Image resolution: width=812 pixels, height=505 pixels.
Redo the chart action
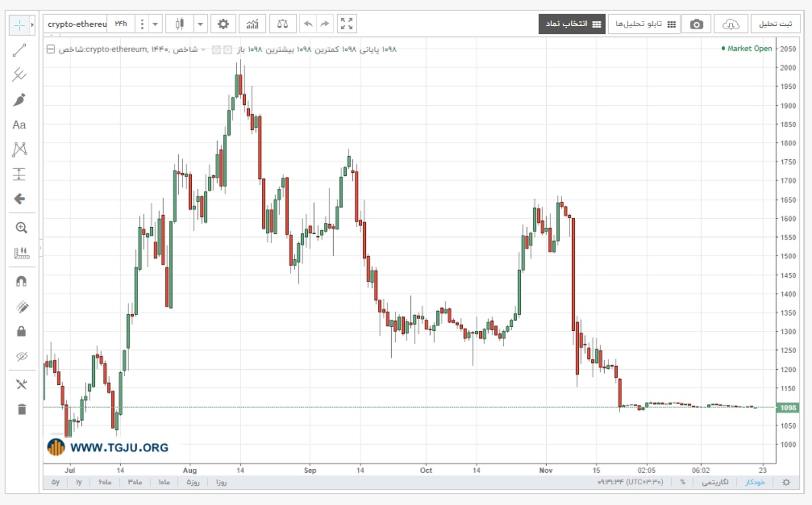coord(324,24)
